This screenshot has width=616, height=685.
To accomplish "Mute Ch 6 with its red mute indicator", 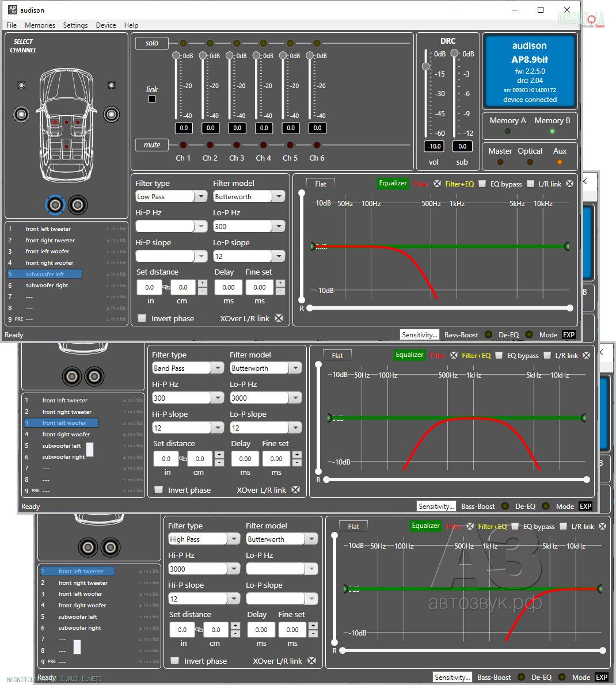I will 317,144.
